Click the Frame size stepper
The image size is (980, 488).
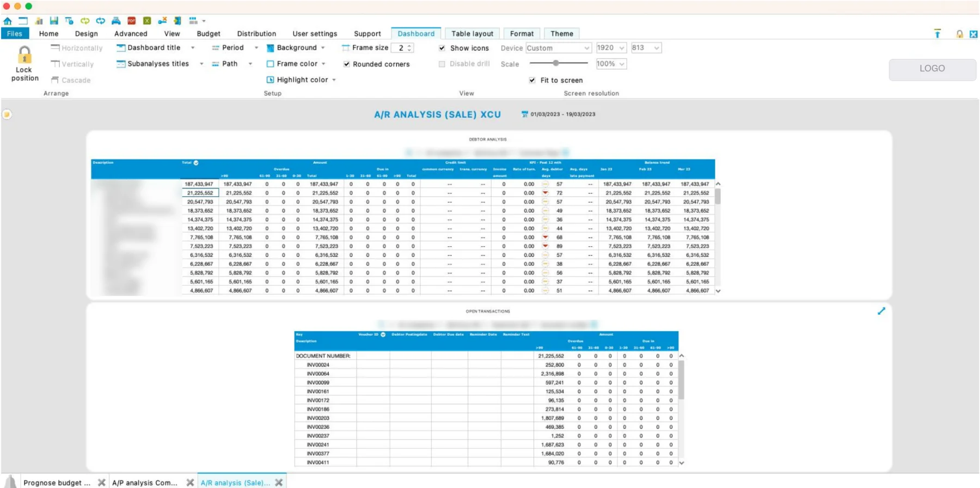[409, 48]
